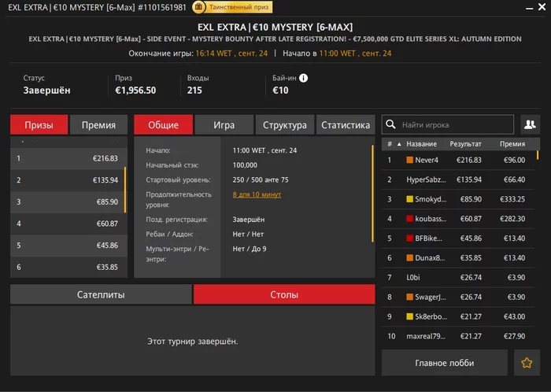Switch to the Призы tab
Viewport: 551px width, 392px height.
pyautogui.click(x=39, y=124)
